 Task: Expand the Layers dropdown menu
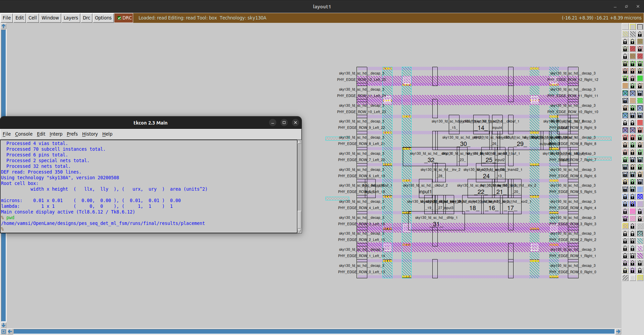(71, 18)
